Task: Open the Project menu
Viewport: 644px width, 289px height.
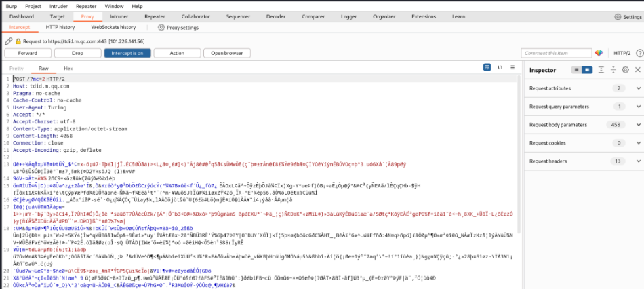Action: (33, 6)
